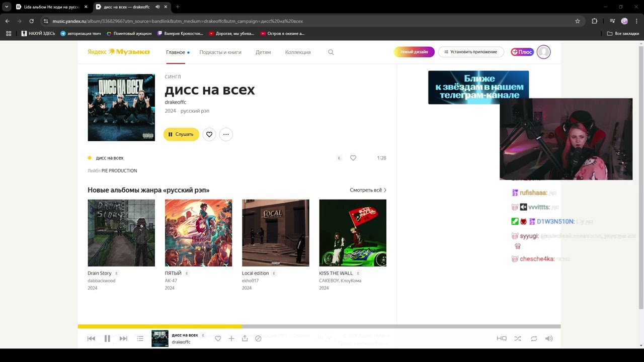Bookmark this page with star icon

tap(578, 21)
